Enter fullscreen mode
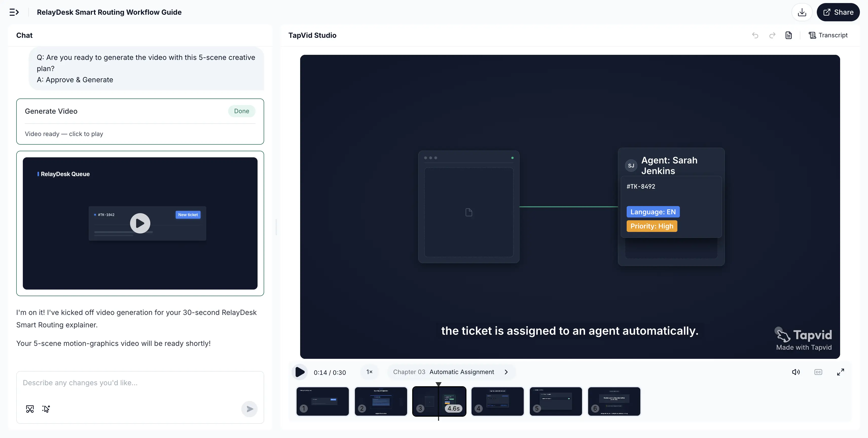The height and width of the screenshot is (438, 868). click(x=841, y=372)
